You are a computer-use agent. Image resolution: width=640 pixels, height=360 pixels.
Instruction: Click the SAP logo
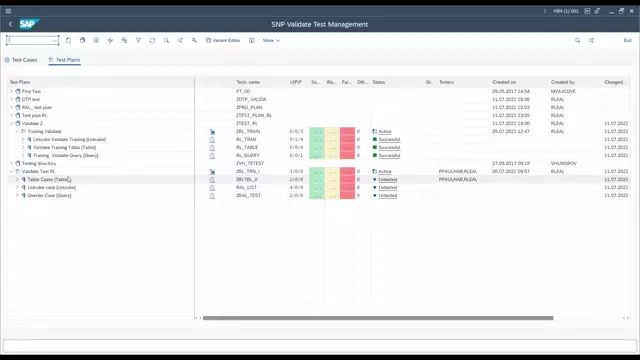pos(29,24)
